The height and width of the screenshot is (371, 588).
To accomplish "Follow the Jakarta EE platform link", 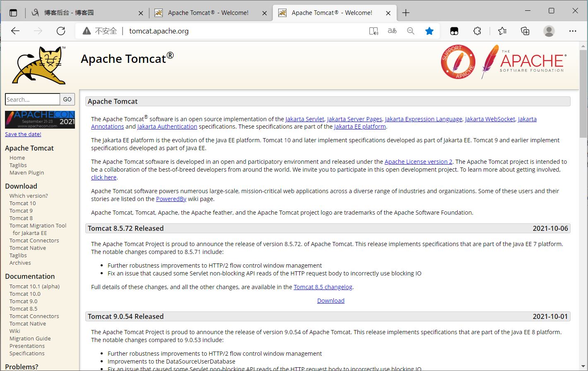I will coord(360,127).
